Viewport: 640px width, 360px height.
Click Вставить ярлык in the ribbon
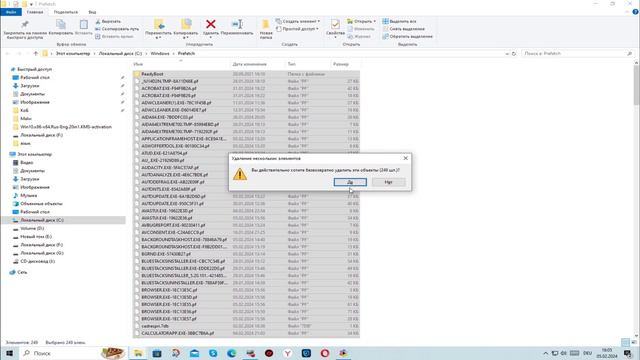click(x=114, y=36)
